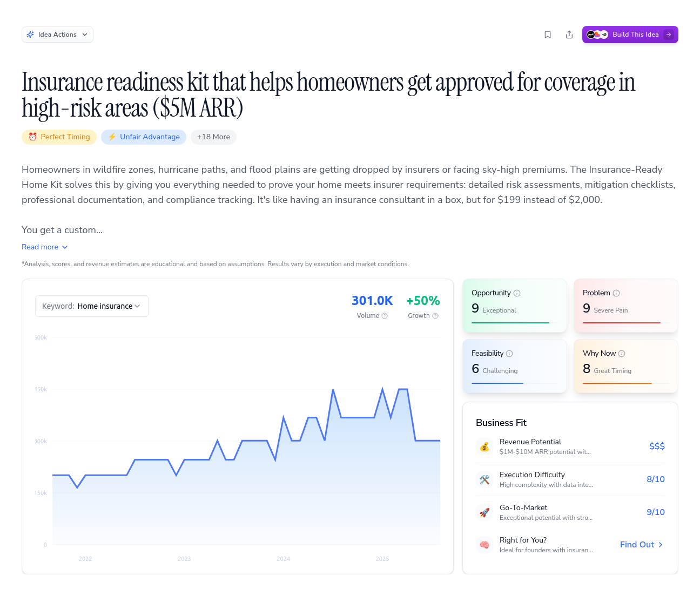
Task: Expand description with Read more
Action: 45,247
